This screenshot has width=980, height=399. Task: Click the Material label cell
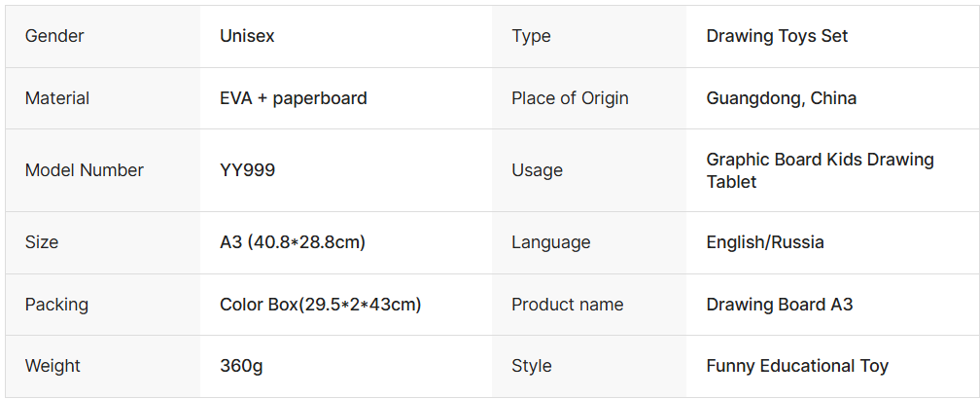click(x=57, y=98)
